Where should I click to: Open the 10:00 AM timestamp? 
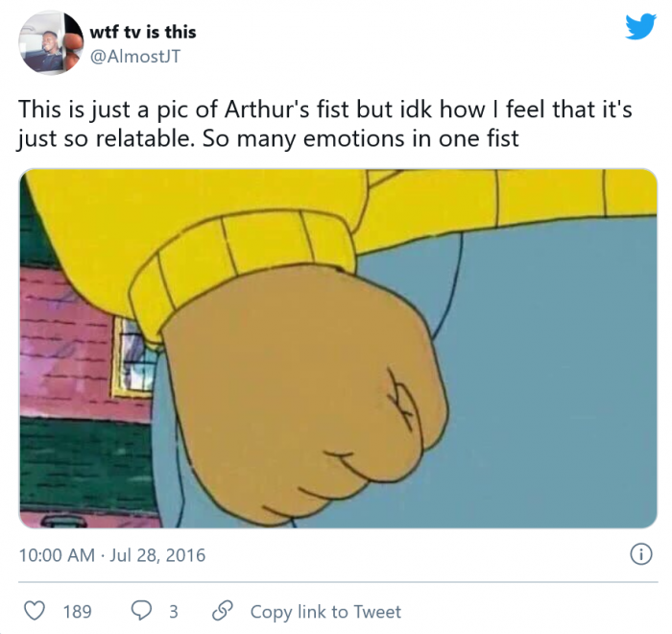(57, 555)
